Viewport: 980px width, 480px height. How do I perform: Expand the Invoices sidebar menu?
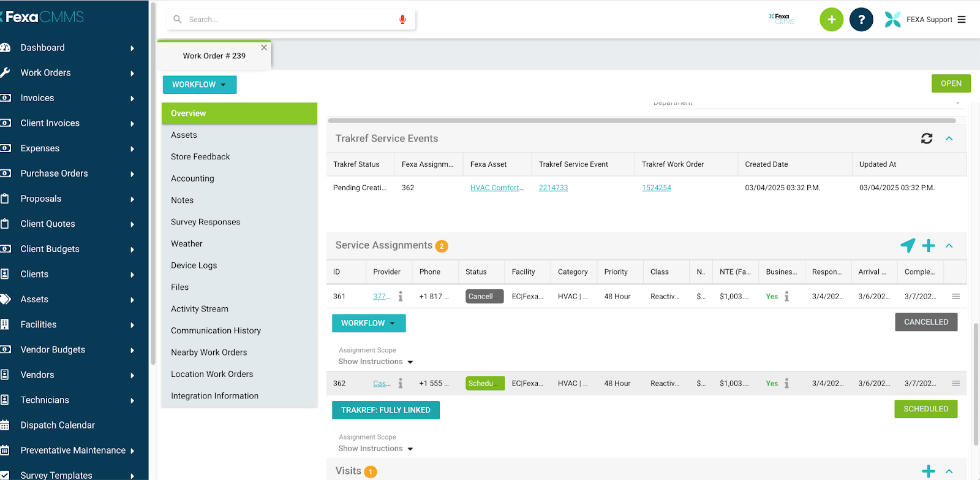point(132,98)
